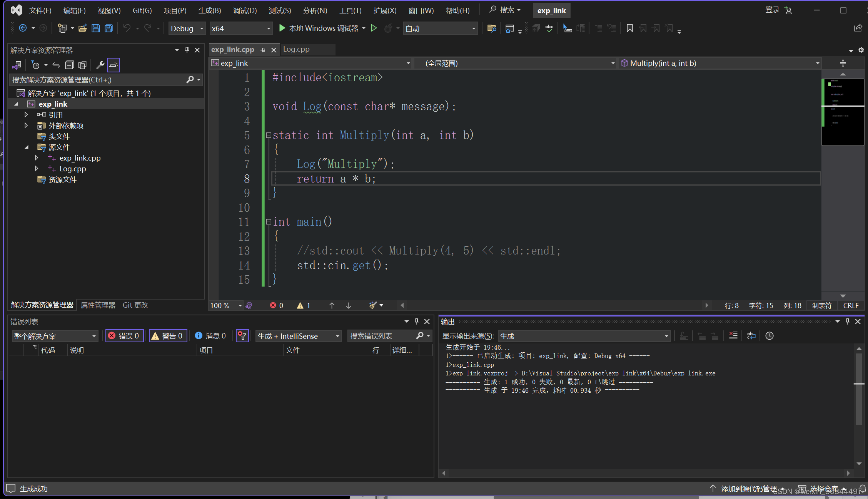Open the x64 platform dropdown
This screenshot has width=868, height=499.
pyautogui.click(x=241, y=28)
